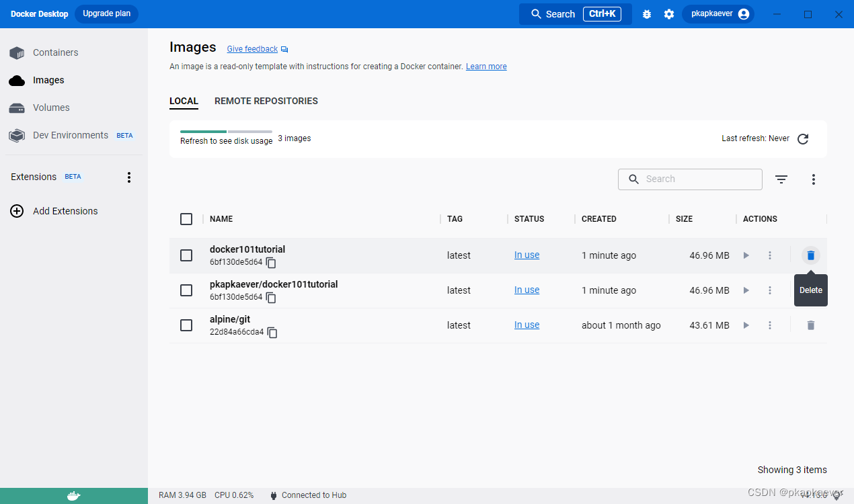Viewport: 854px width, 504px height.
Task: Sort by the STATUS column header
Action: (529, 219)
